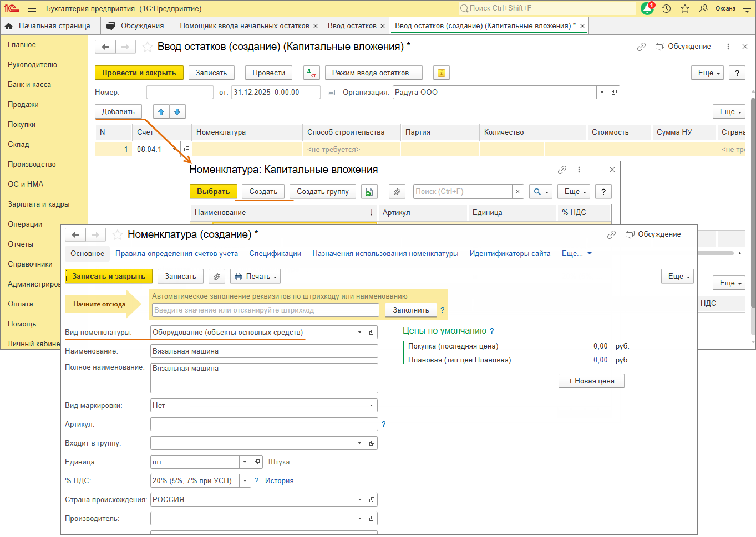Switch to the Ввод остатков tab
Screen dimensions: 756x537
(x=352, y=26)
